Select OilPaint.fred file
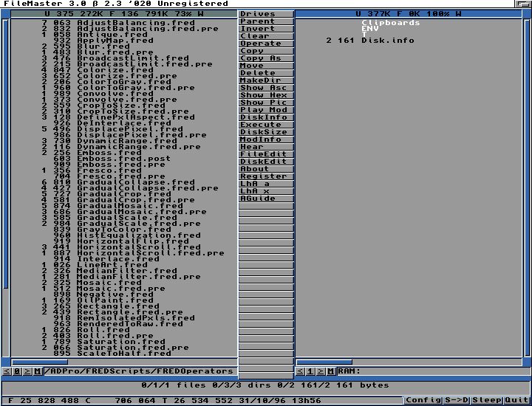 click(x=115, y=300)
